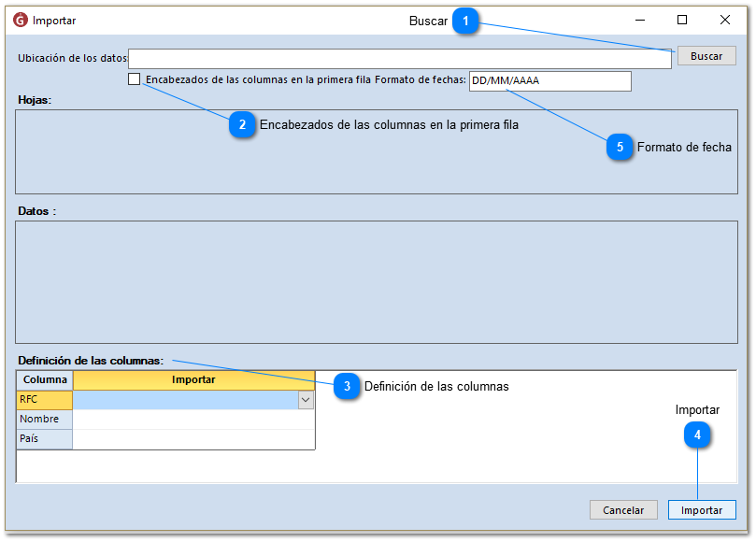Click the Importar column header in grid
756x542 pixels.
tap(193, 380)
